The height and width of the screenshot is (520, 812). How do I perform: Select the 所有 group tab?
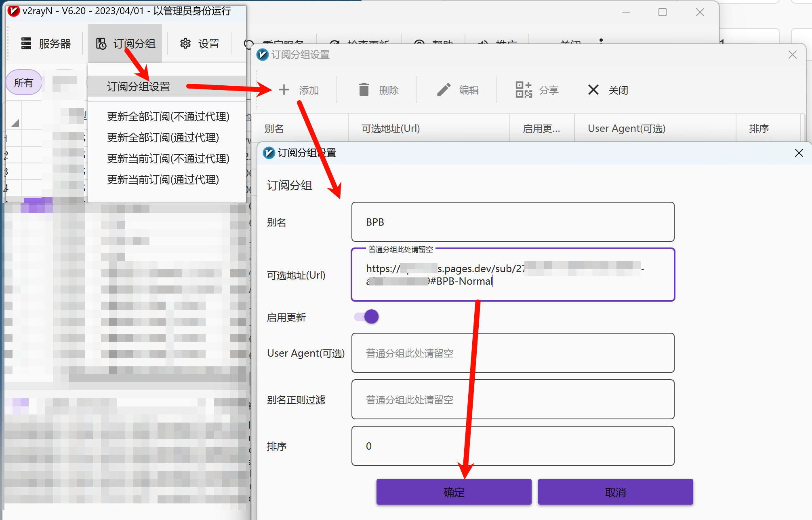23,83
